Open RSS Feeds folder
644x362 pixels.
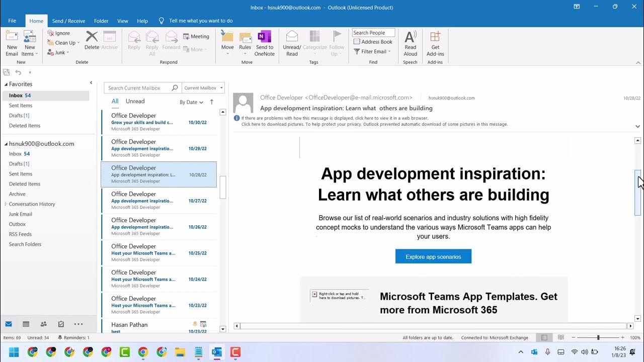click(20, 234)
